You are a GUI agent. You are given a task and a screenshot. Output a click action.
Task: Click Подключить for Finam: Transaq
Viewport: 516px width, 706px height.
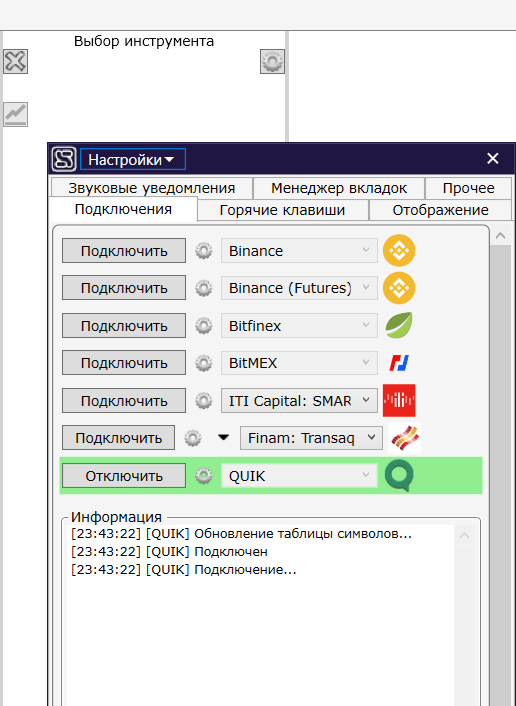pyautogui.click(x=118, y=438)
